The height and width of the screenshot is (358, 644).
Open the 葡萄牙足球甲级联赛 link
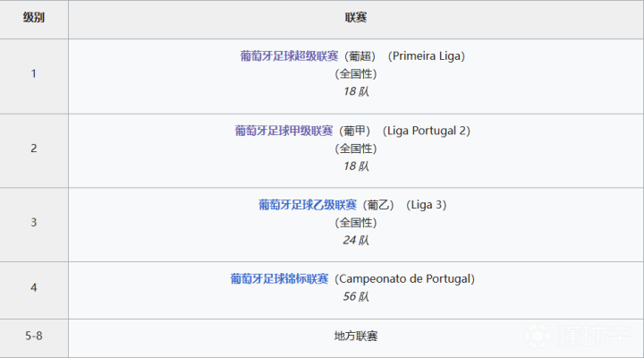pyautogui.click(x=285, y=131)
